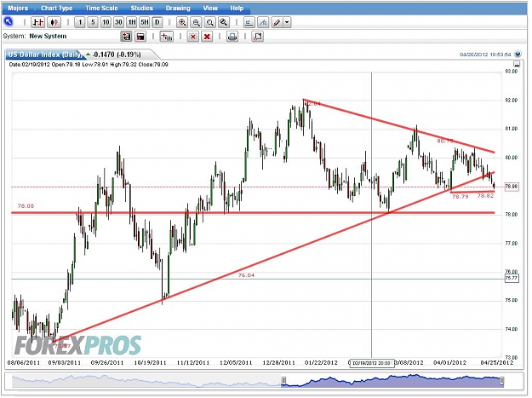
Task: Click the detach chart window icon
Action: point(258,37)
